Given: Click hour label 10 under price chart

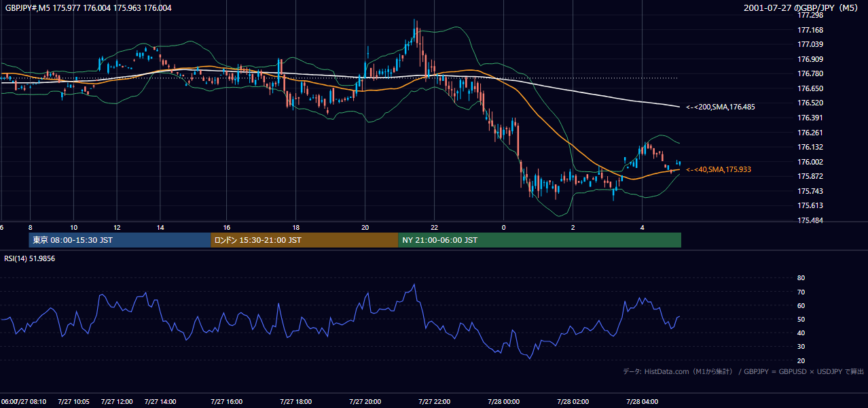Looking at the screenshot, I should click(73, 227).
